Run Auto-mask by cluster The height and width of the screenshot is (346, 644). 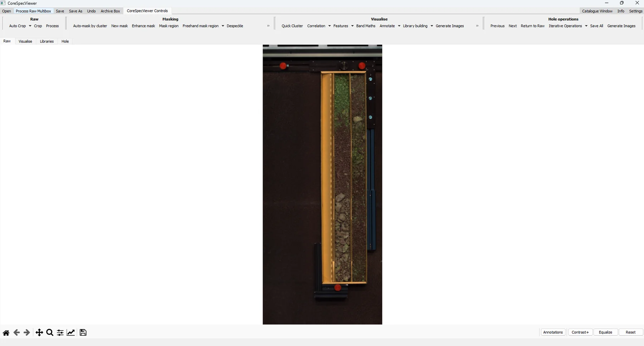click(90, 26)
